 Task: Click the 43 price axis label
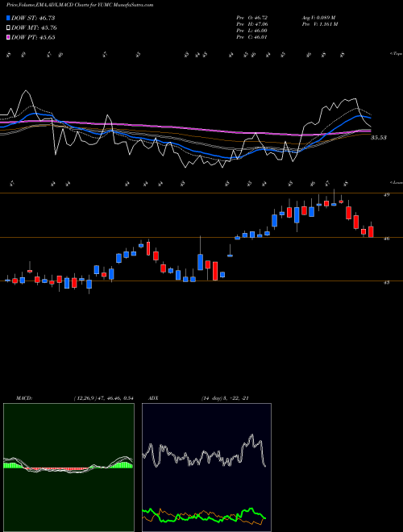387,282
